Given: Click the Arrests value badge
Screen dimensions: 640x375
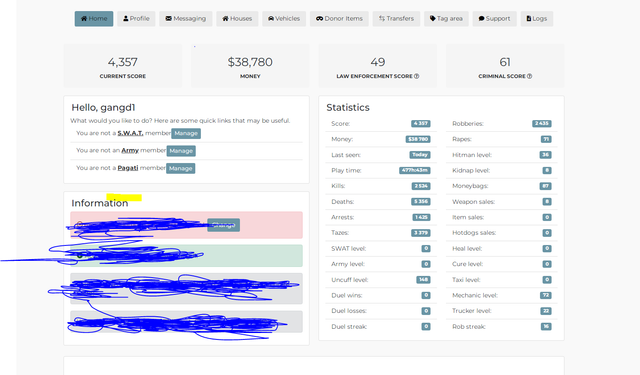Looking at the screenshot, I should [x=421, y=217].
